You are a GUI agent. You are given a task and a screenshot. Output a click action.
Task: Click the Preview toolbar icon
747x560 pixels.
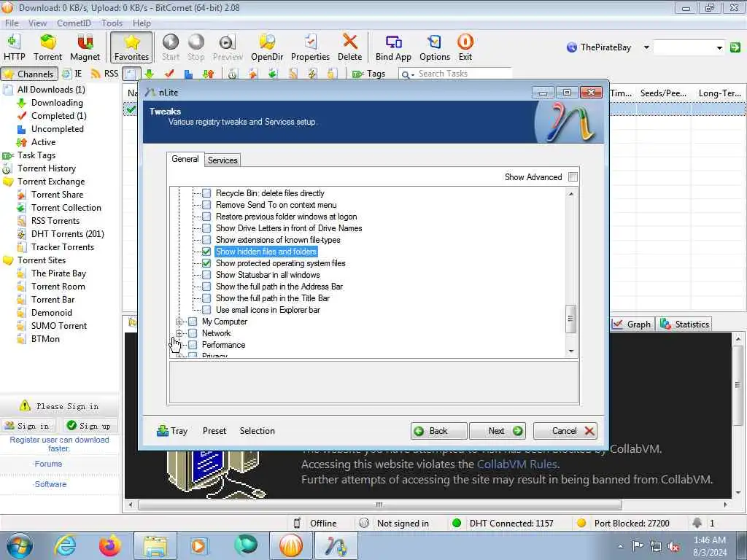pos(228,47)
